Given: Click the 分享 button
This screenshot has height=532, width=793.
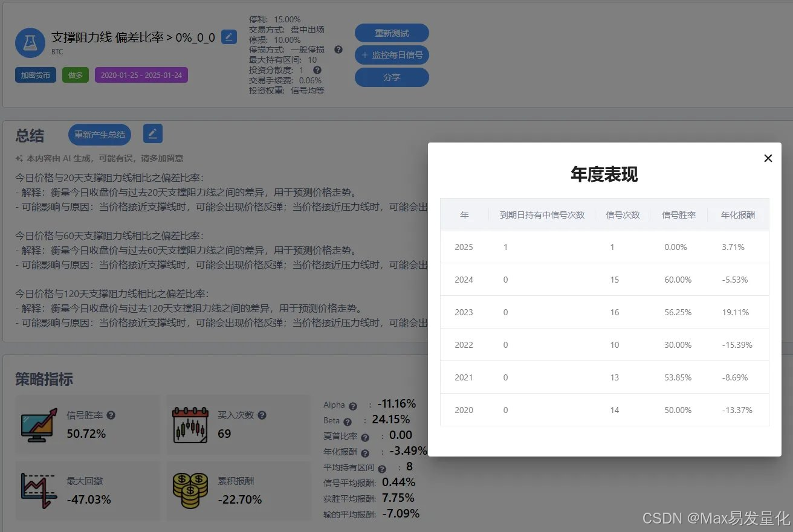Looking at the screenshot, I should [392, 77].
